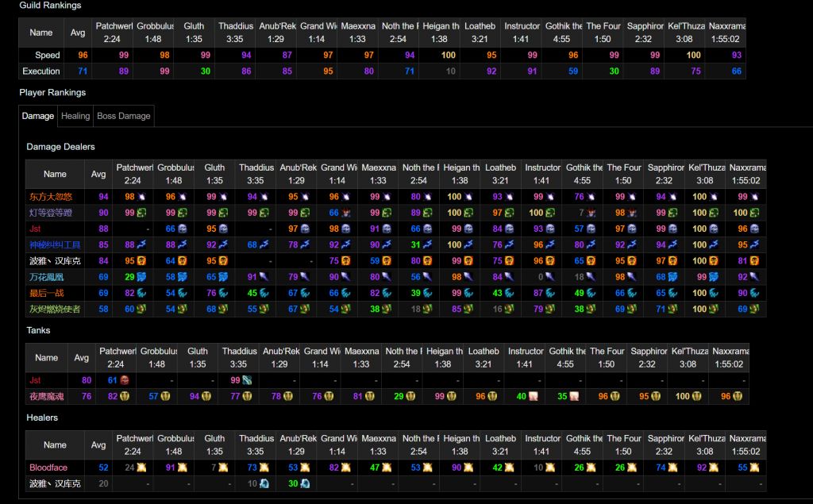Open the Boss Damage tab

[x=123, y=116]
